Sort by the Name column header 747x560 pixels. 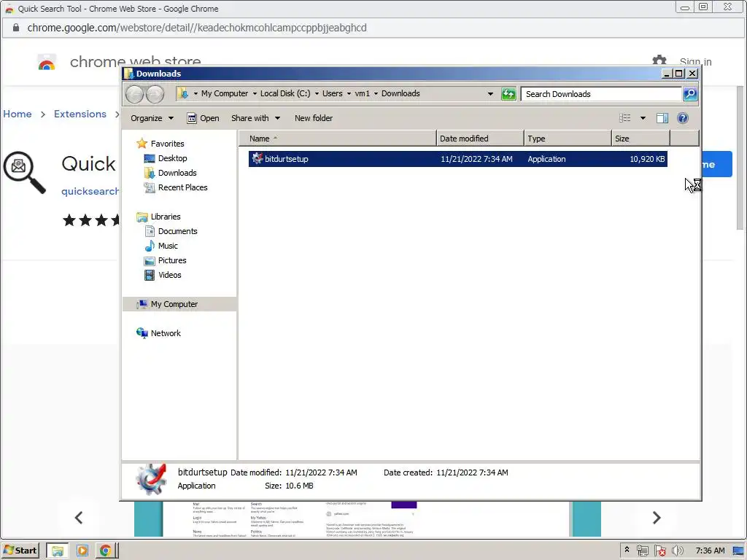pyautogui.click(x=337, y=139)
